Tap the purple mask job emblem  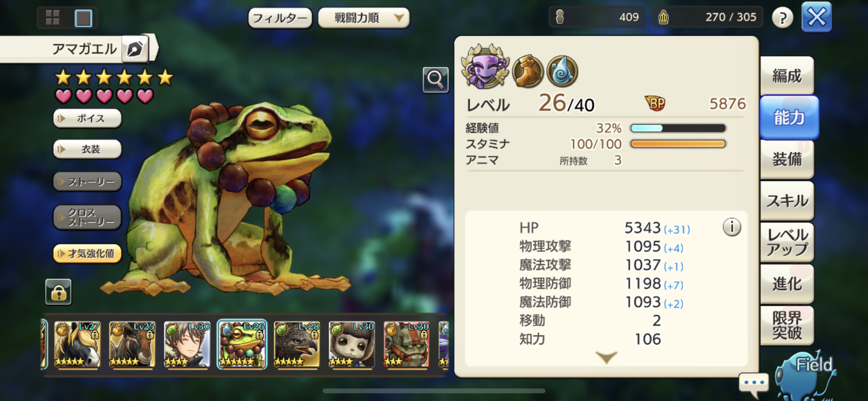(485, 67)
